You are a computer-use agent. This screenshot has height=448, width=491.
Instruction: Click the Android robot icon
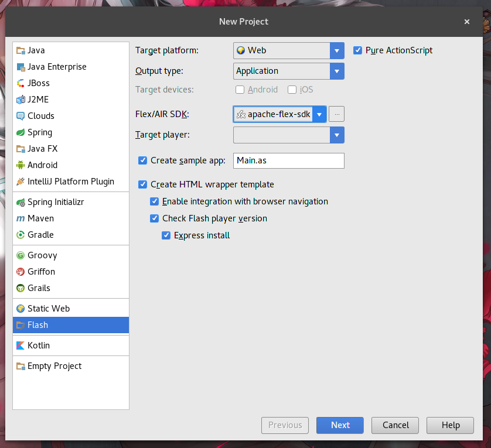point(21,165)
